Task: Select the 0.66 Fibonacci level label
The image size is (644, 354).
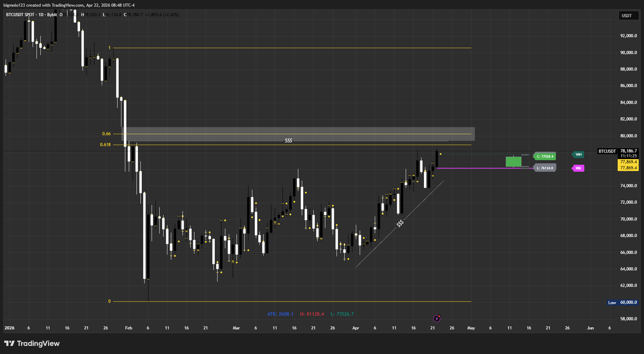Action: pos(106,133)
